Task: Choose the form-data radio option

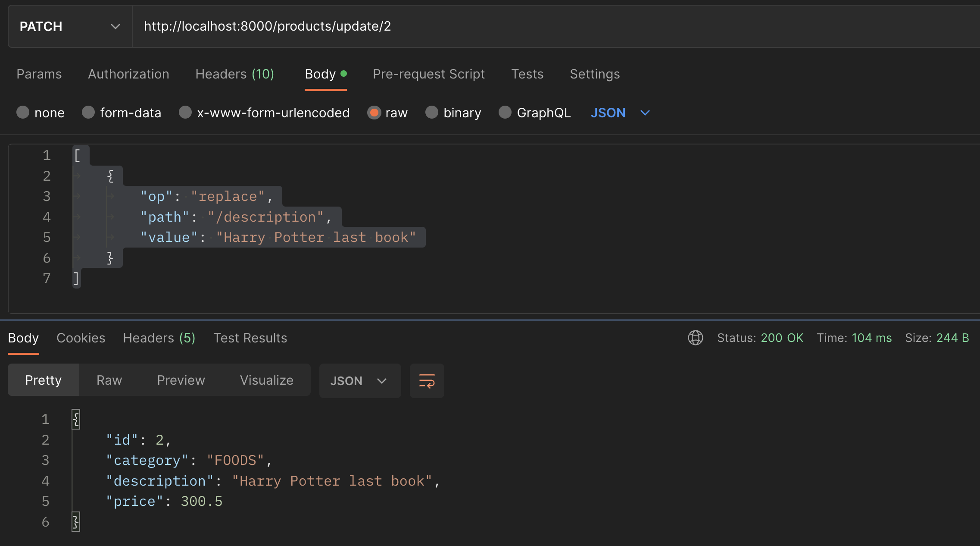Action: click(88, 113)
